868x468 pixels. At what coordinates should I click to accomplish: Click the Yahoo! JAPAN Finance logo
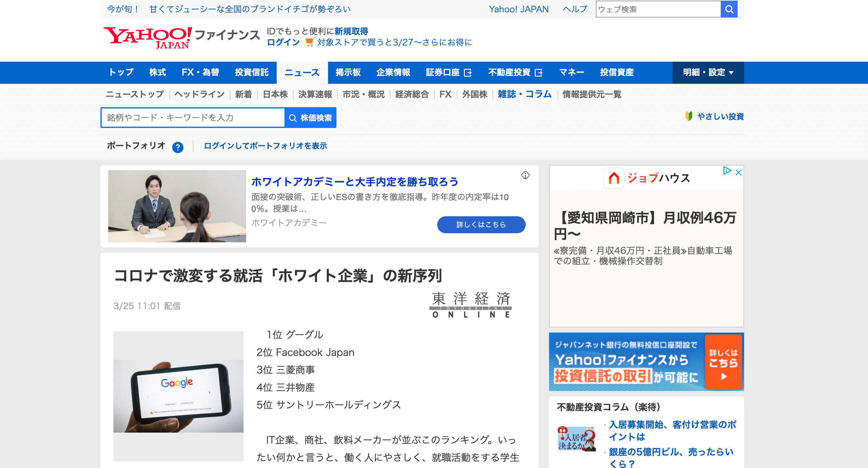[182, 38]
